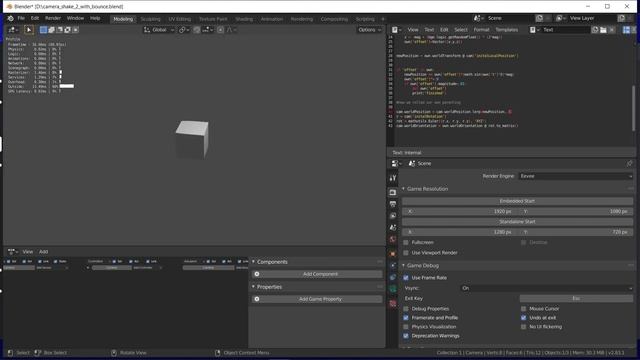This screenshot has width=640, height=360.
Task: Click the new scene icon beside Scene name
Action: tap(539, 18)
